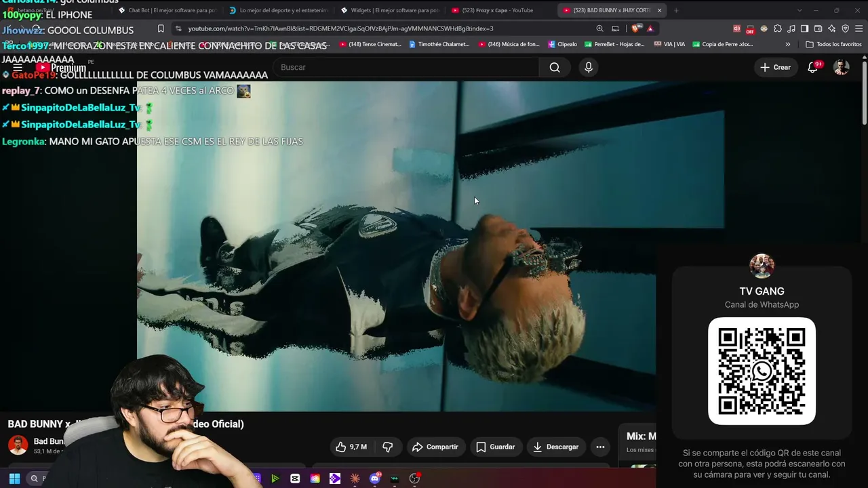Open the YouTube hamburger guide menu
The width and height of the screenshot is (868, 488).
click(x=18, y=68)
